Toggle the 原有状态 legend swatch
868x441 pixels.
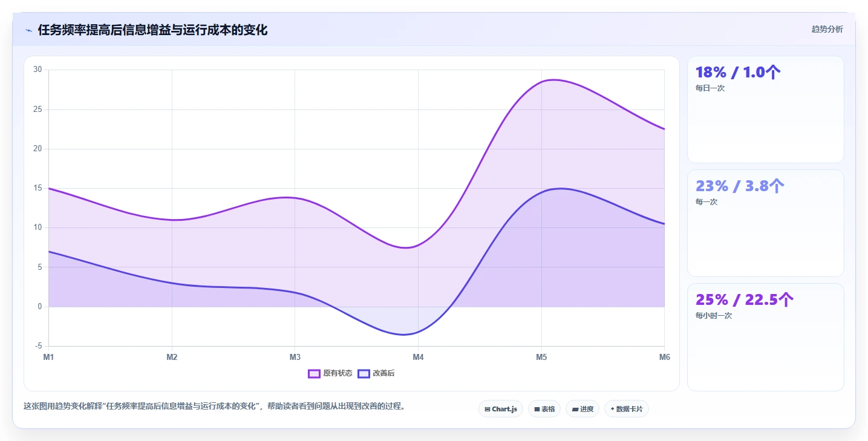pyautogui.click(x=314, y=373)
